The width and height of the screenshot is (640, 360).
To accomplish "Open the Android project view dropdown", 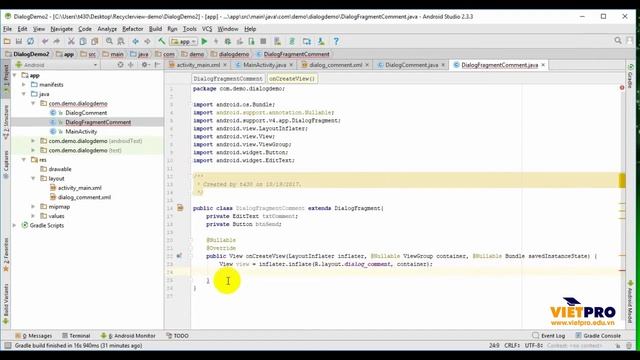I will [x=56, y=65].
